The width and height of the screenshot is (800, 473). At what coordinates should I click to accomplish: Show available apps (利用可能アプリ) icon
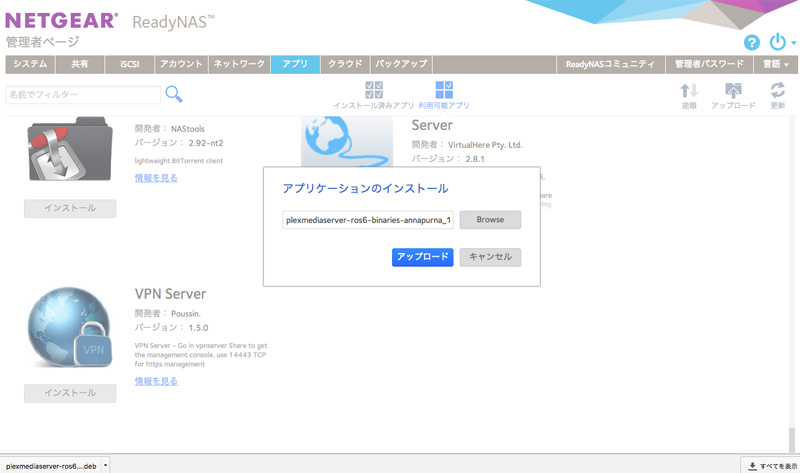(444, 90)
